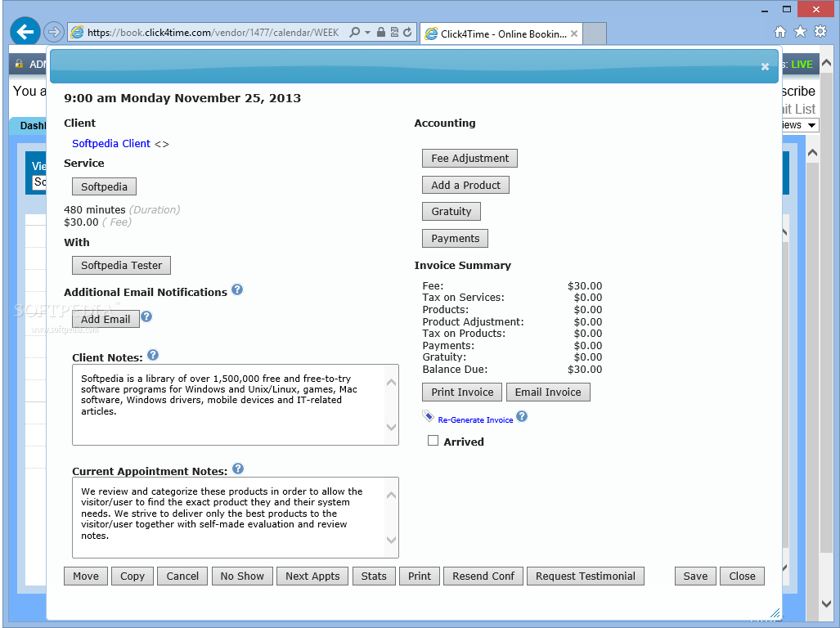Save the appointment with Save button
Image resolution: width=840 pixels, height=628 pixels.
point(695,576)
